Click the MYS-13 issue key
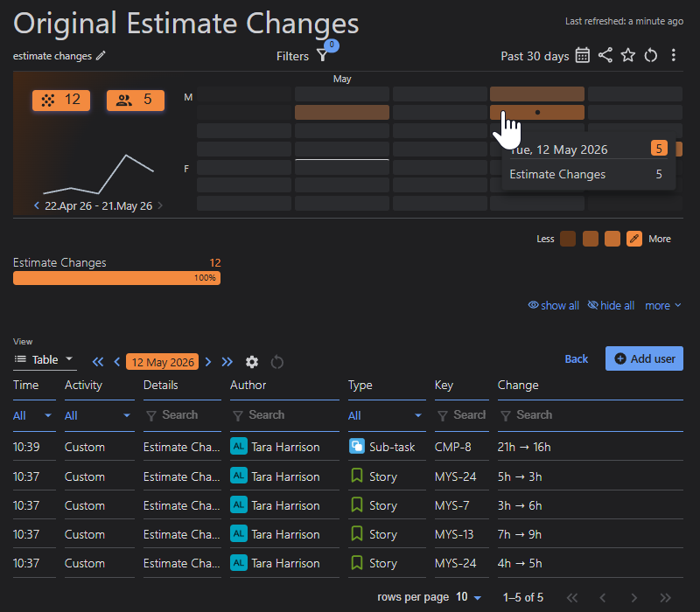 coord(454,534)
